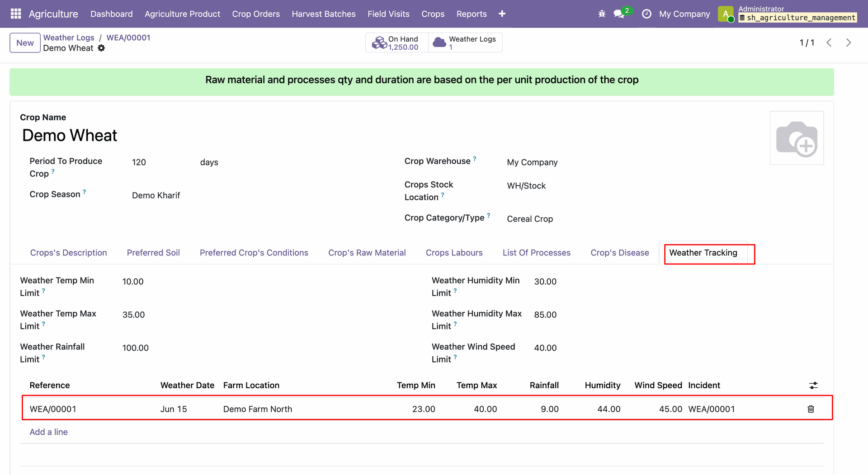Click the New button

click(25, 43)
